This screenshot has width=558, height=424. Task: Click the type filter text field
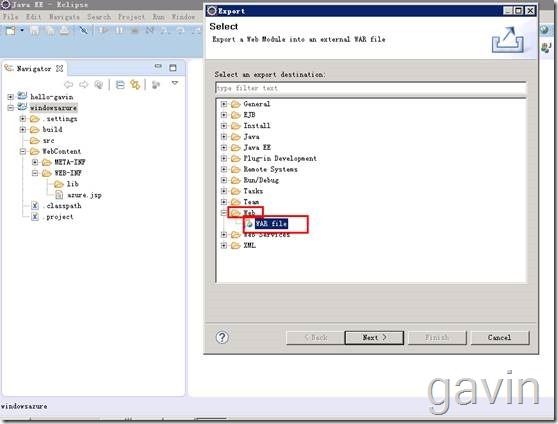coord(371,88)
